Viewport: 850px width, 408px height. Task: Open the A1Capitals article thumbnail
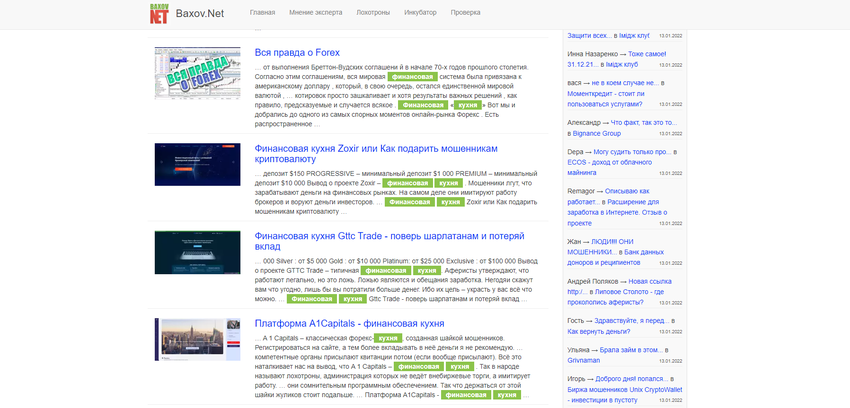[197, 340]
